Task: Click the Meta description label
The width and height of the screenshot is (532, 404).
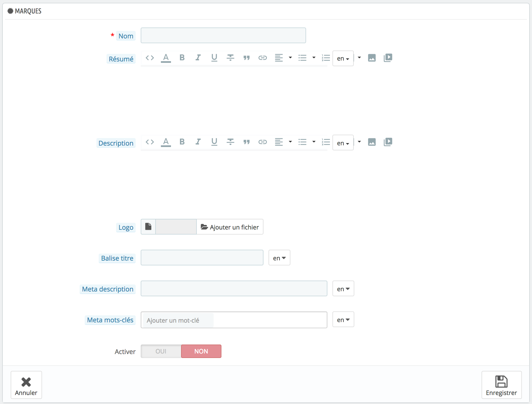Action: click(x=108, y=289)
